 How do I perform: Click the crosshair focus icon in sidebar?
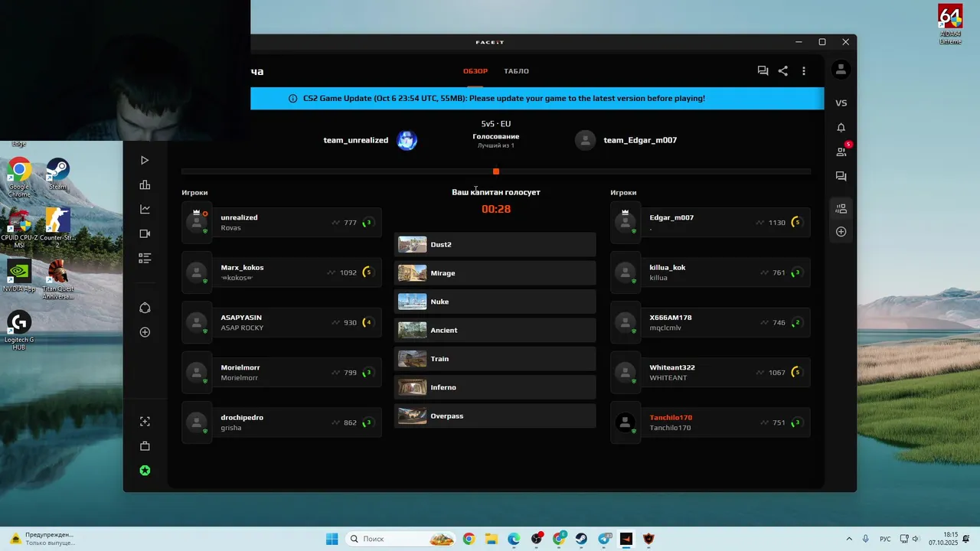click(145, 422)
